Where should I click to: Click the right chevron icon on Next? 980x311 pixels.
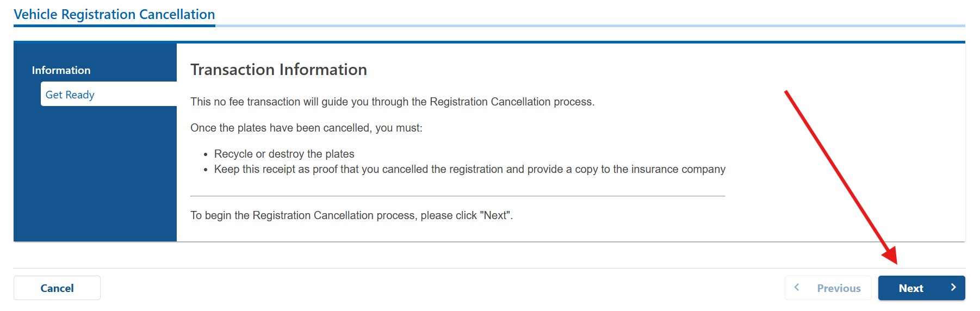(x=953, y=288)
